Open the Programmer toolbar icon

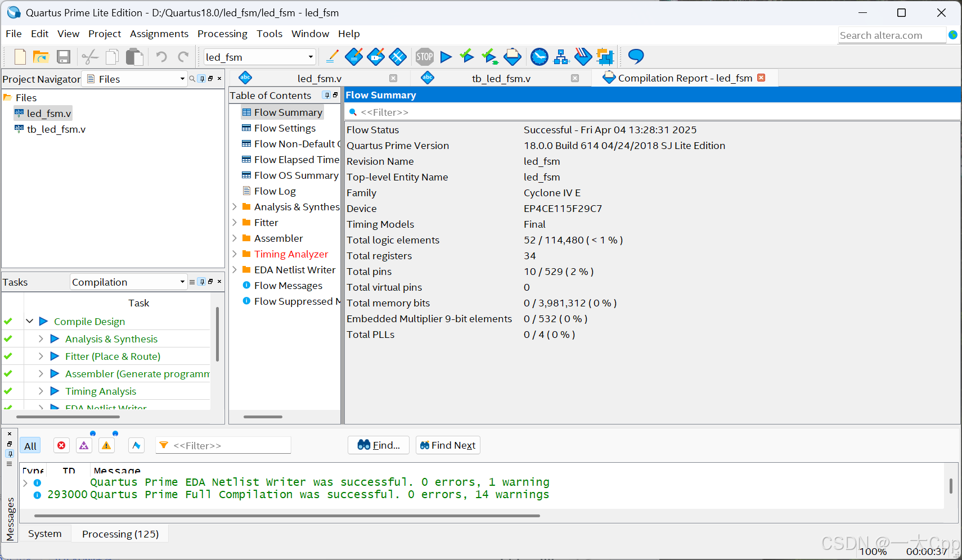pos(583,56)
